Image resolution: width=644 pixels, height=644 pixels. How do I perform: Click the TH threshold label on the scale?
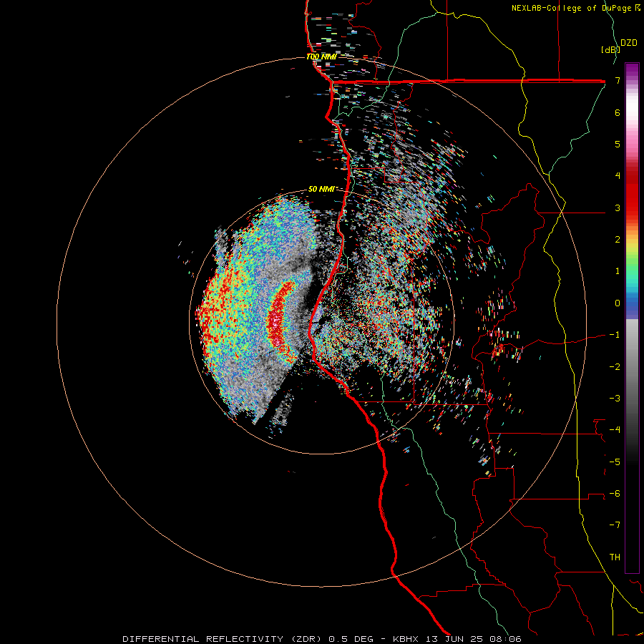tap(615, 557)
